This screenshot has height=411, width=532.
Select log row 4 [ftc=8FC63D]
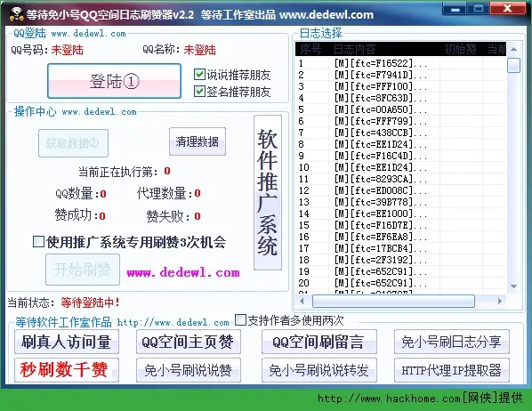click(401, 98)
